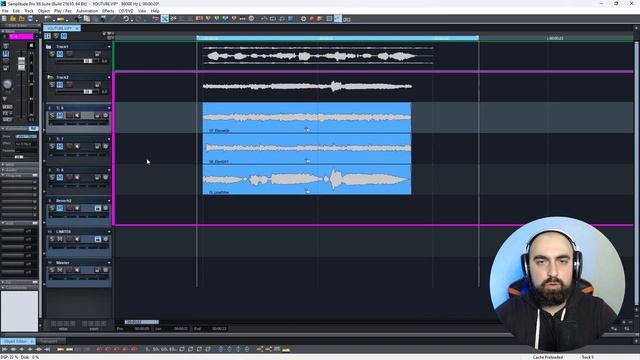Click the folder icon beside Track1 name
The image size is (640, 360).
49,47
